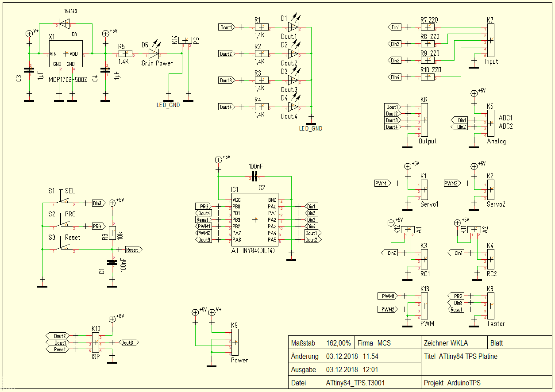Click the S3 Reset switch symbol
The image size is (555, 392).
coord(64,249)
